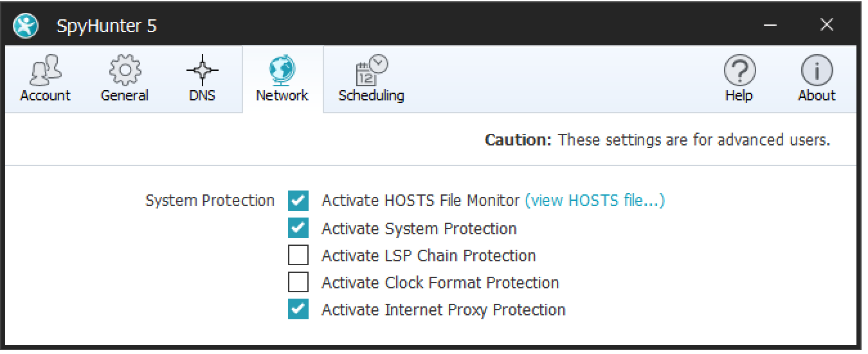Uncheck Activate Internet Proxy Protection

(x=298, y=310)
